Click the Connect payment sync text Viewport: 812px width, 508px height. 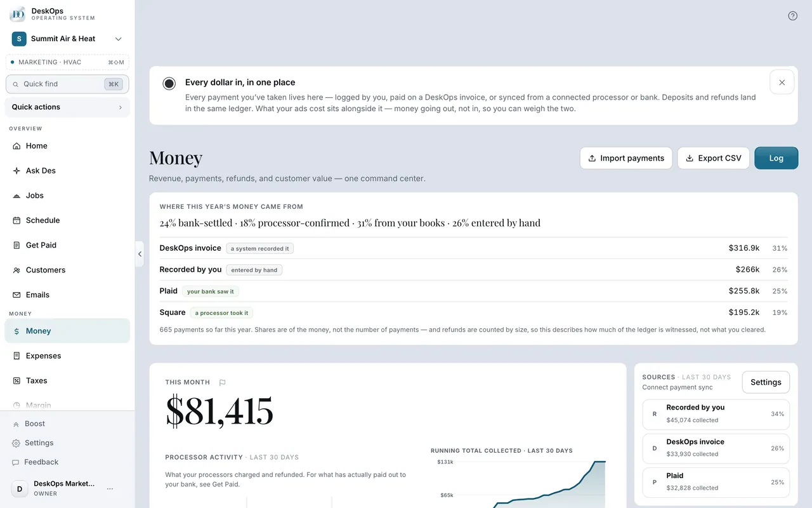[x=677, y=387]
